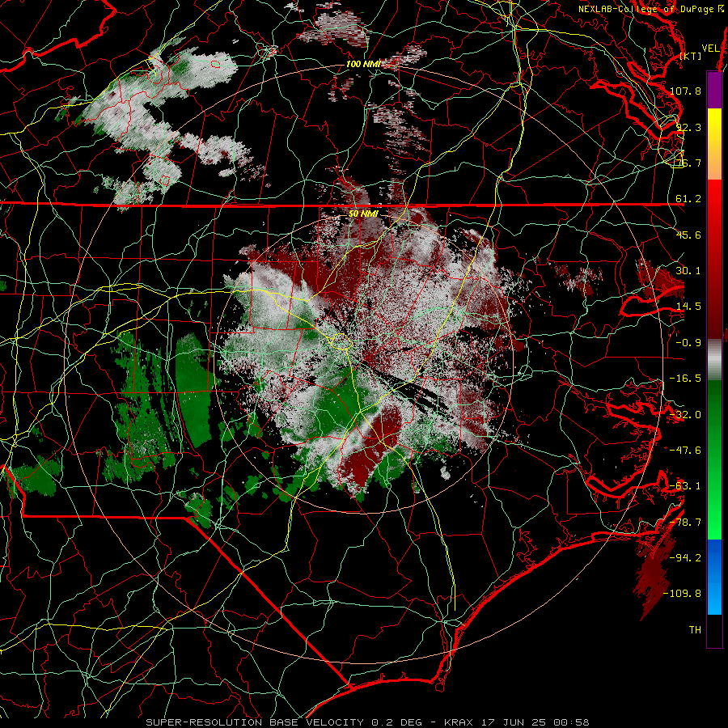
Task: Click the yellow-orange segment of the color bar
Action: click(714, 144)
